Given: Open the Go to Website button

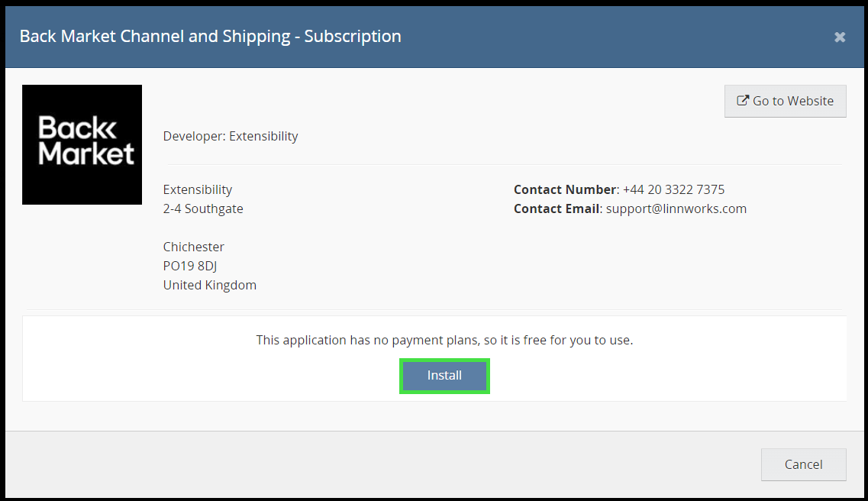Looking at the screenshot, I should [785, 101].
